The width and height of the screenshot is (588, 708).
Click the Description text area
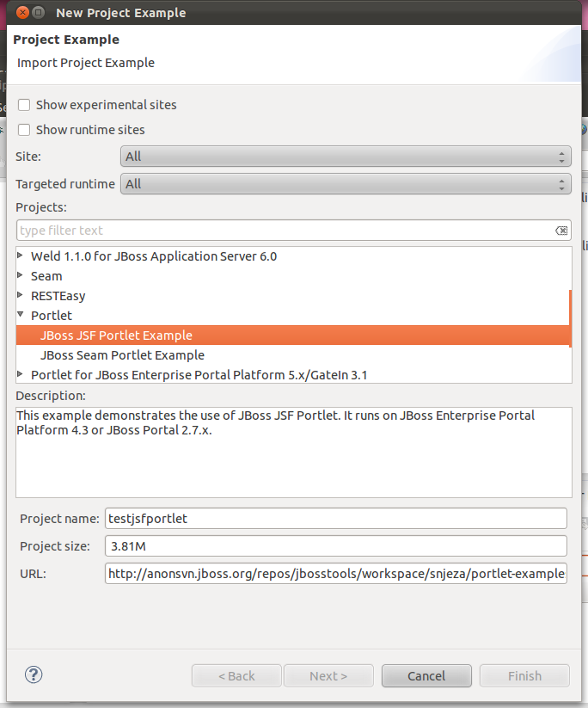pyautogui.click(x=294, y=453)
